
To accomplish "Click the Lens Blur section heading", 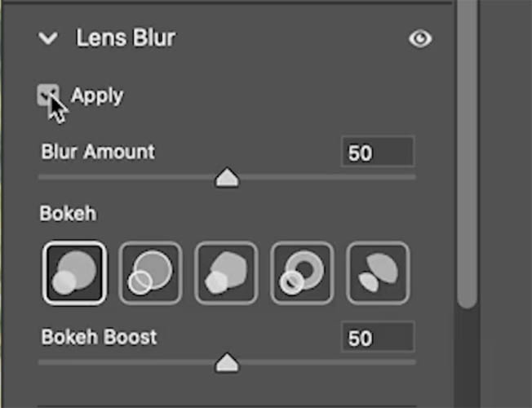I will pos(126,38).
